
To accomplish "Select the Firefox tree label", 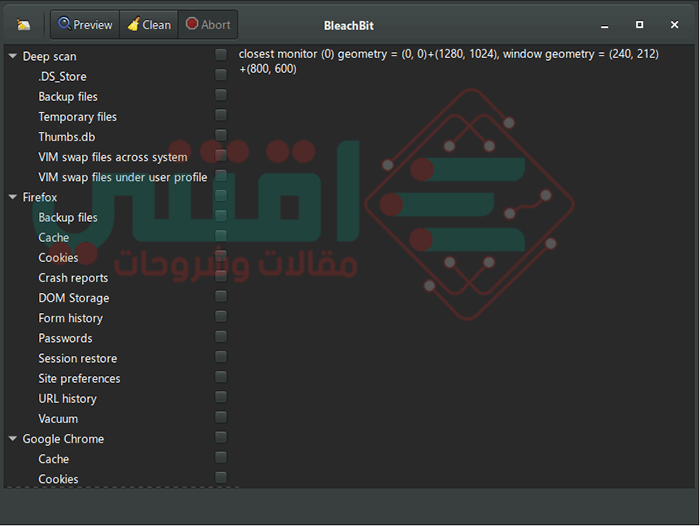I will [x=40, y=197].
